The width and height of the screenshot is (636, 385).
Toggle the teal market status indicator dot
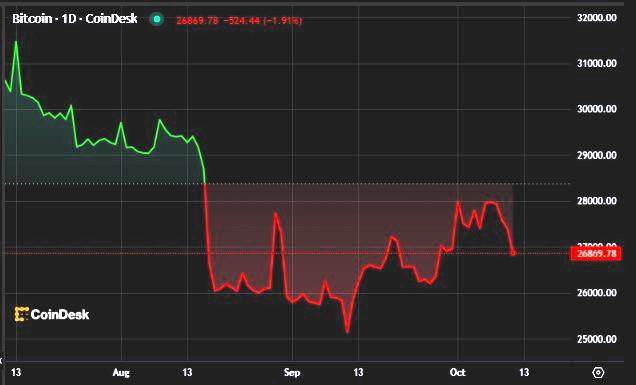pos(157,19)
